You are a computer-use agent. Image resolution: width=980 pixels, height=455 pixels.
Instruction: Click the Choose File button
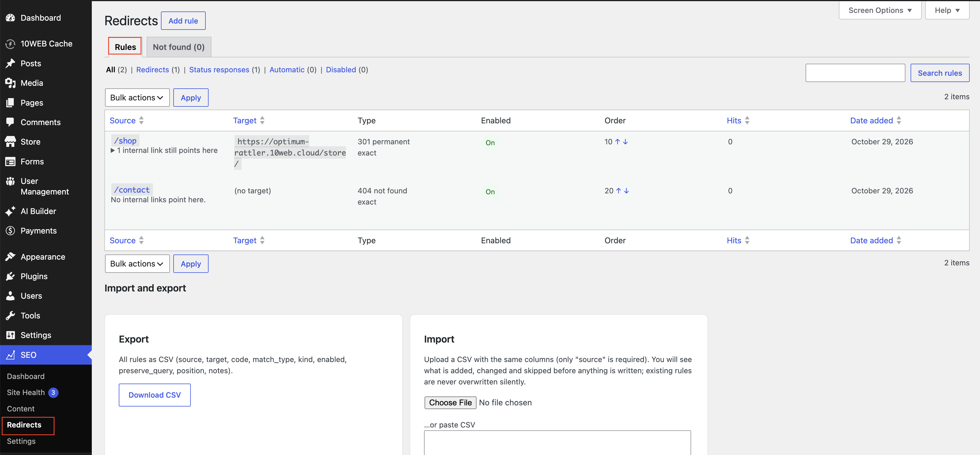450,403
